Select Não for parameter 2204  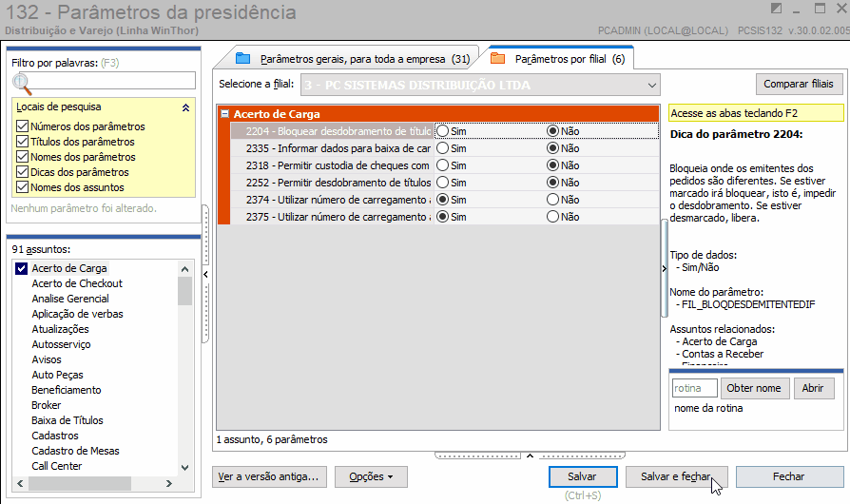(552, 131)
